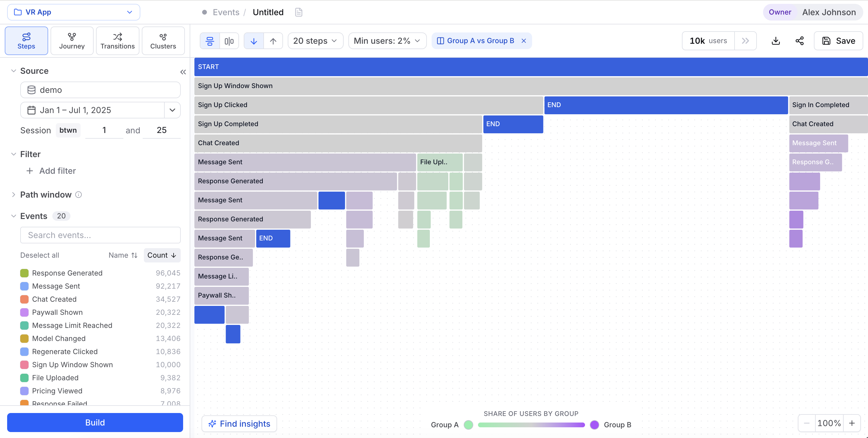The width and height of the screenshot is (868, 438).
Task: Open the Min users 2% dropdown
Action: pos(387,41)
